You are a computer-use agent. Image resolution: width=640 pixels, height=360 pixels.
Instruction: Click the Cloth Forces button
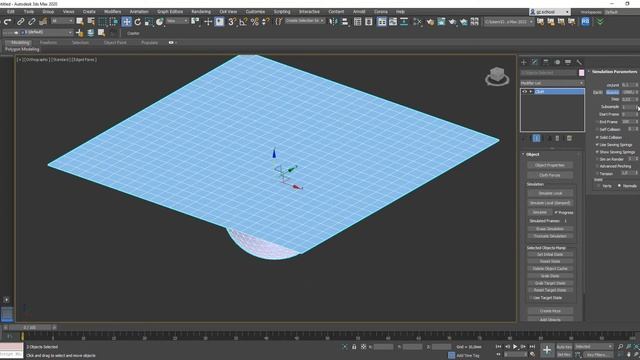tap(550, 175)
